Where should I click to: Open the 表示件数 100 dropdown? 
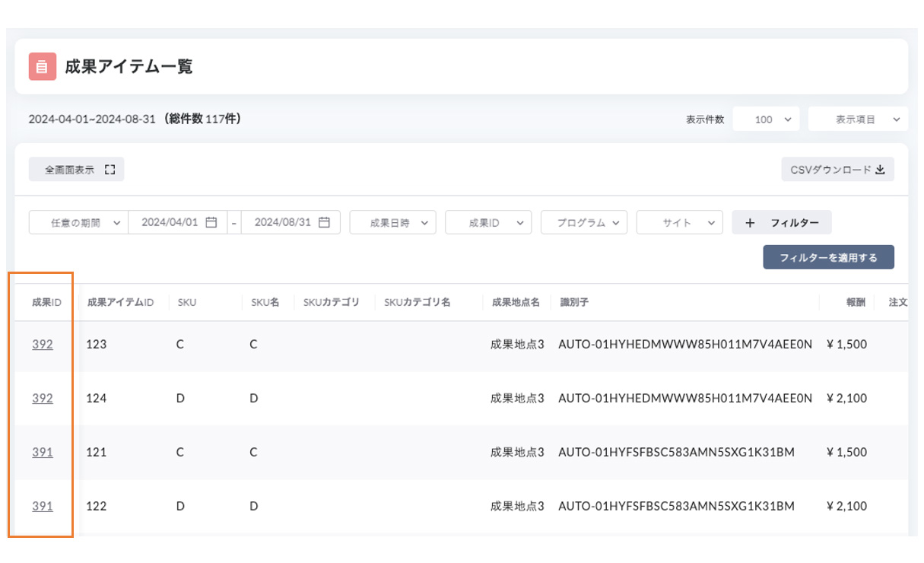pyautogui.click(x=766, y=119)
